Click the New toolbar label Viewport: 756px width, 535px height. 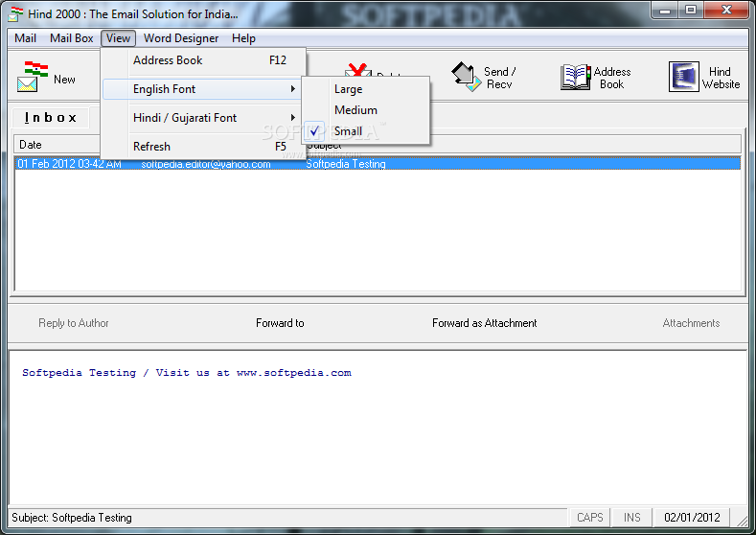point(64,80)
